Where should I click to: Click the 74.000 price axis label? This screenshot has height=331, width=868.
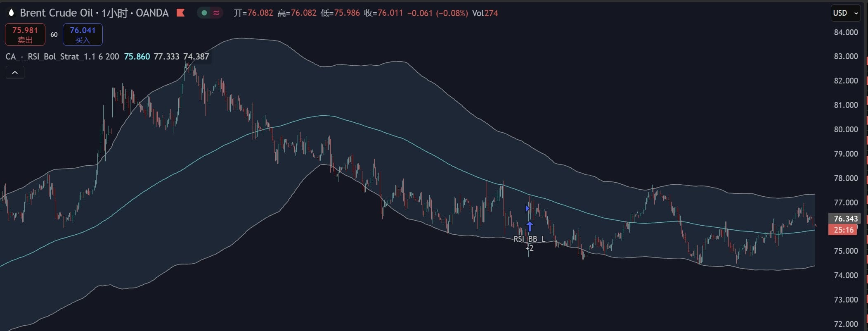(x=846, y=276)
